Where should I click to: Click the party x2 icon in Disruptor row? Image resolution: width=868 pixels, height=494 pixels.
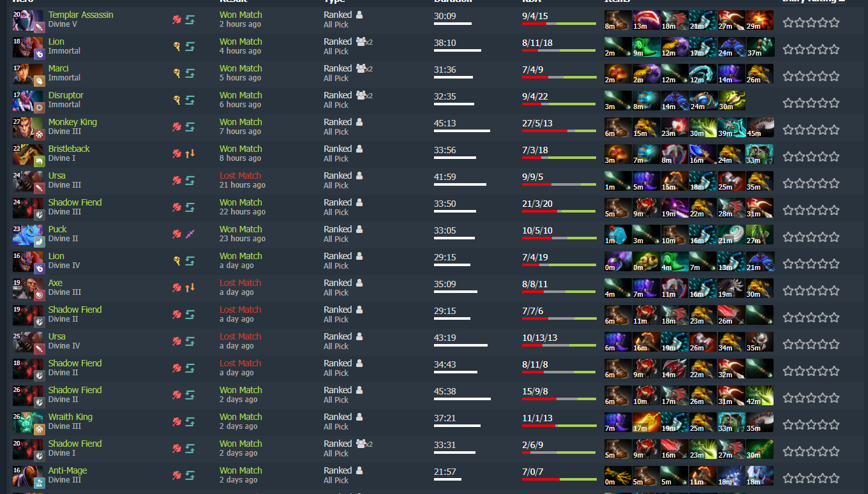[x=364, y=95]
